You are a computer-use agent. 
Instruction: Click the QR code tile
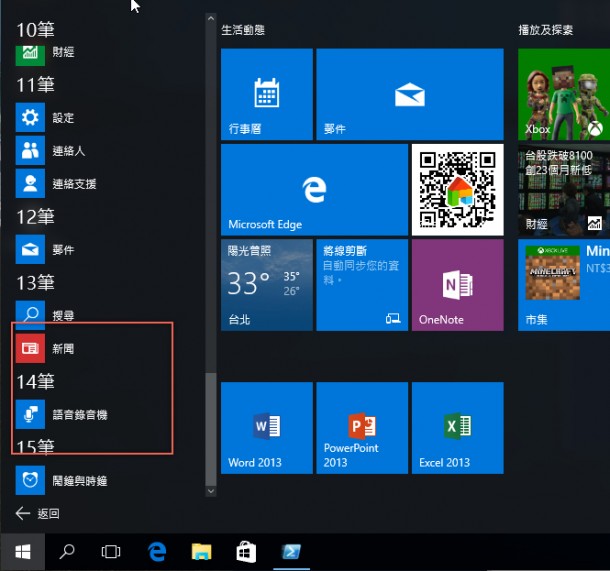click(458, 190)
